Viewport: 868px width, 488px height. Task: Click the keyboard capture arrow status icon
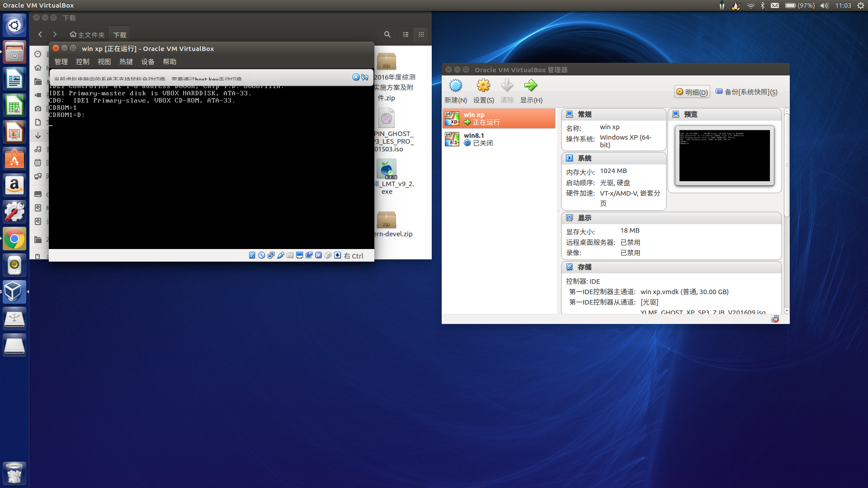pyautogui.click(x=338, y=255)
